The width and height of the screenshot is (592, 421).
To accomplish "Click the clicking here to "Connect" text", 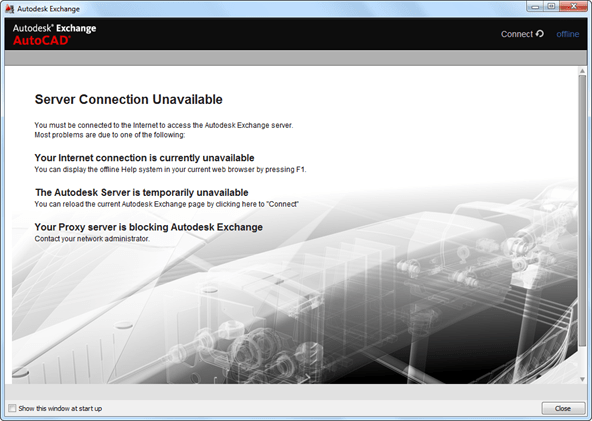I will click(x=257, y=204).
